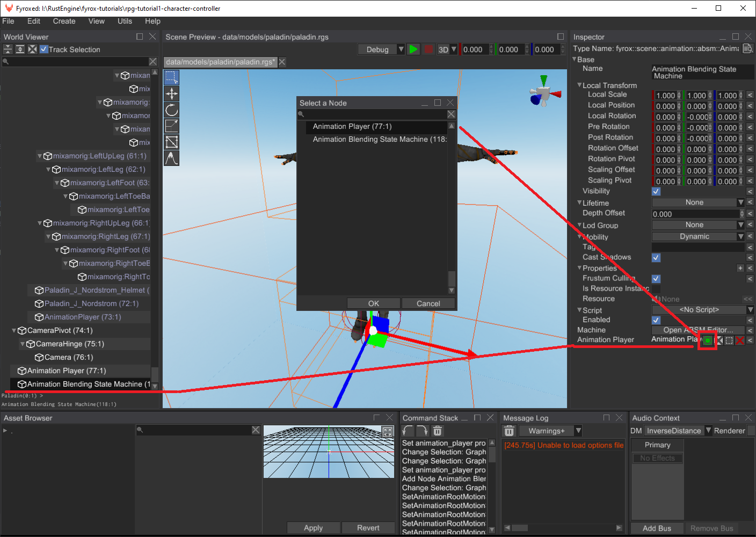Click the scene orientation gizmo

[x=544, y=93]
